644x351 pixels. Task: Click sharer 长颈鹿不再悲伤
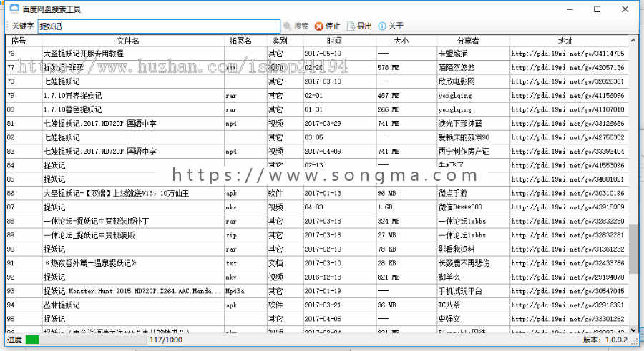464,263
